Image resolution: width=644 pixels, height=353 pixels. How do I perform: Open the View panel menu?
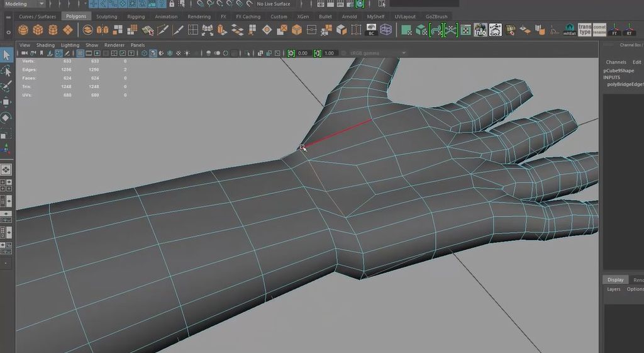point(25,45)
